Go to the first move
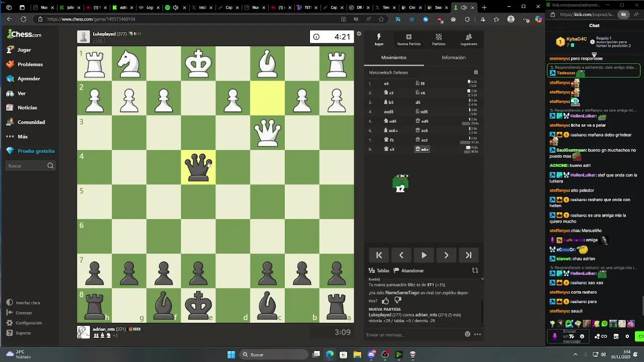Viewport: 644px width, 362px height. pyautogui.click(x=379, y=255)
